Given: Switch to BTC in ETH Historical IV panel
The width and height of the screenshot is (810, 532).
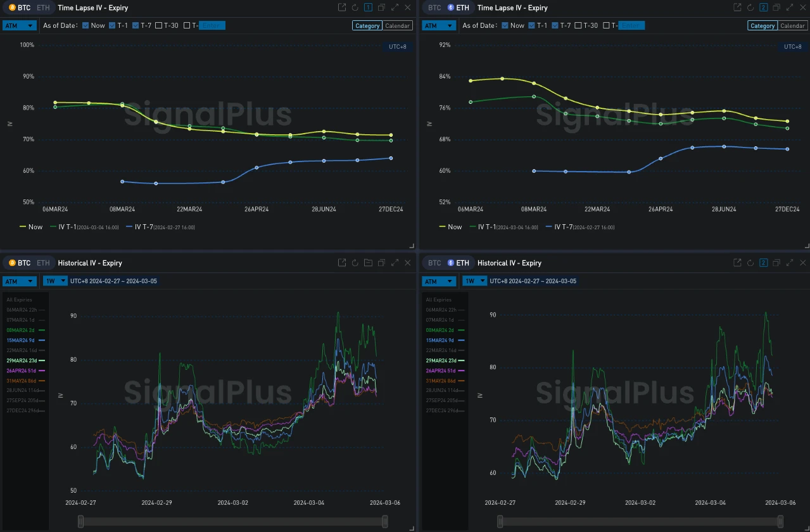Looking at the screenshot, I should tap(434, 263).
